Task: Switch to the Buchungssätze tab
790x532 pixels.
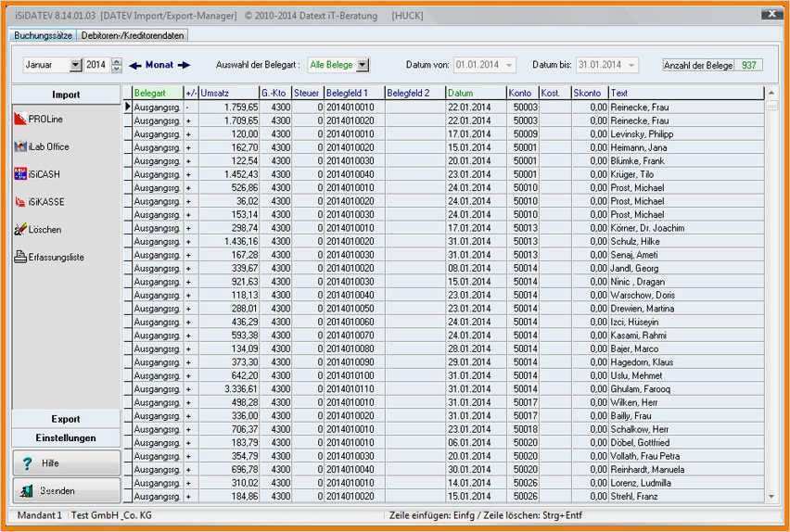Action: click(43, 35)
